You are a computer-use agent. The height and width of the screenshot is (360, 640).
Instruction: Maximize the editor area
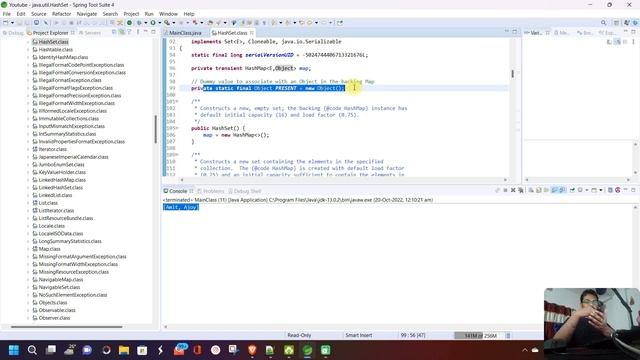pos(514,32)
